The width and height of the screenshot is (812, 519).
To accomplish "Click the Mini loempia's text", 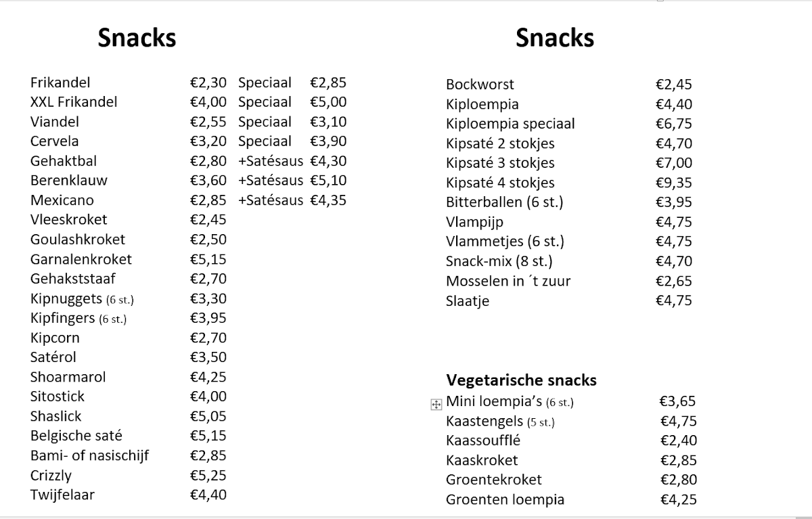I will 494,401.
